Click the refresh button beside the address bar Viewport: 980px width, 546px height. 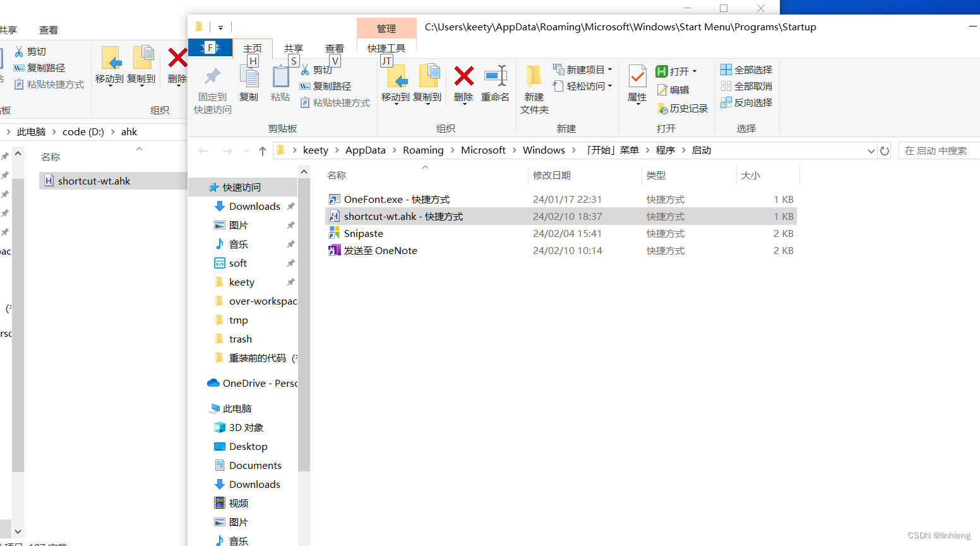point(885,150)
